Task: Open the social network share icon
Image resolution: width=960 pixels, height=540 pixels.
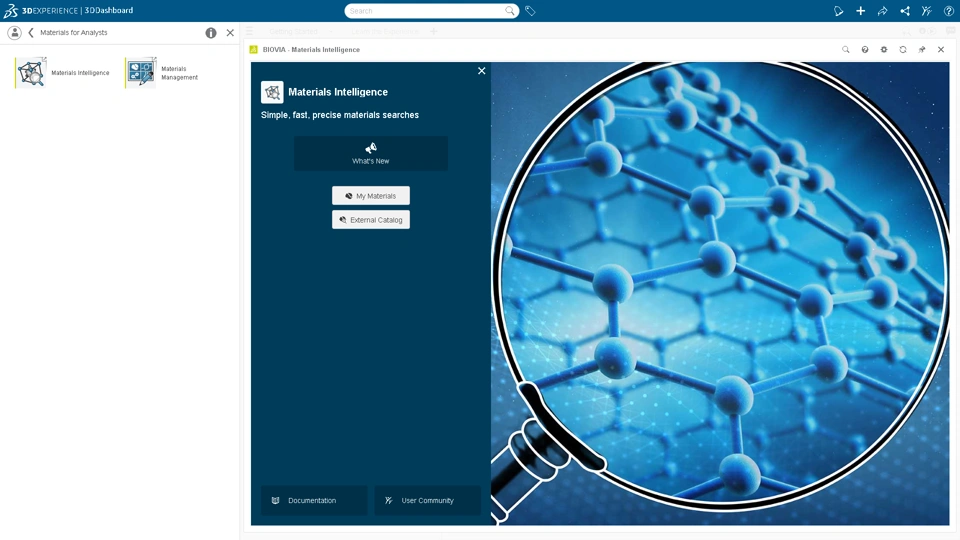Action: [x=904, y=11]
